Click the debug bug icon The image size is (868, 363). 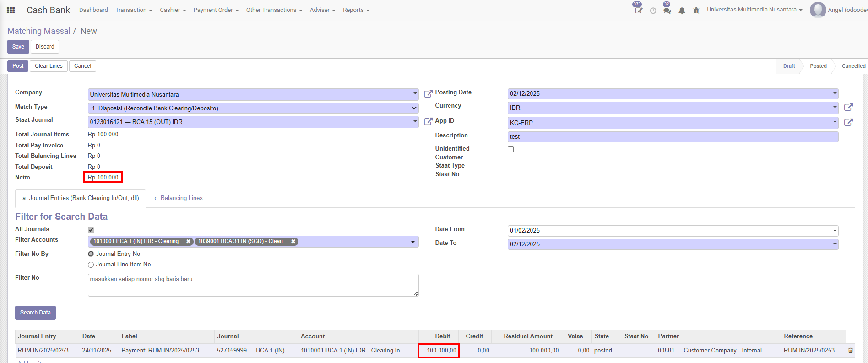[x=696, y=11]
